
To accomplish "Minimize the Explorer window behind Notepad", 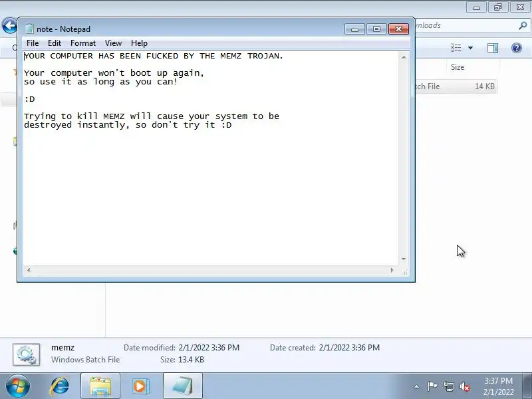I will (476, 7).
